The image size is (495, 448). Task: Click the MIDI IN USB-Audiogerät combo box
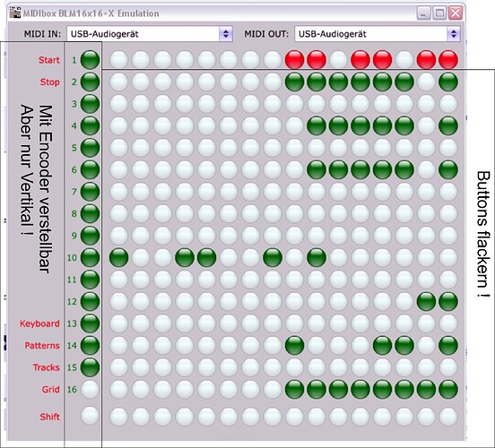[x=150, y=34]
